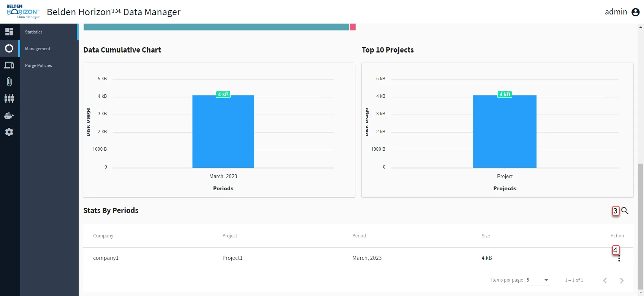Open Items per page dropdown
Image resolution: width=644 pixels, height=296 pixels.
(538, 280)
